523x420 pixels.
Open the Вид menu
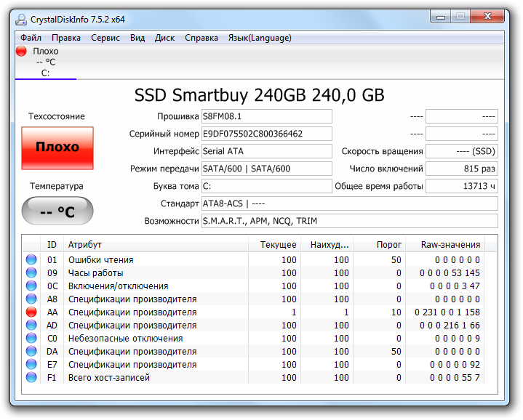(137, 38)
